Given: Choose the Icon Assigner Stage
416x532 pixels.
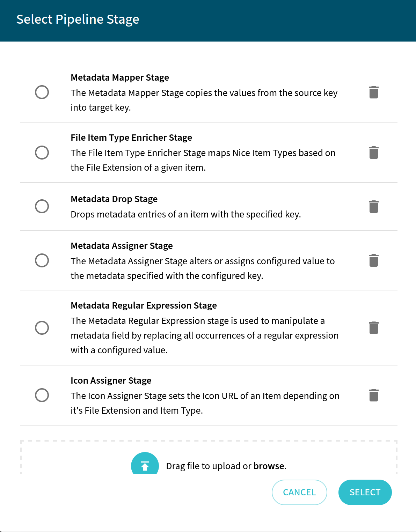Looking at the screenshot, I should click(42, 395).
